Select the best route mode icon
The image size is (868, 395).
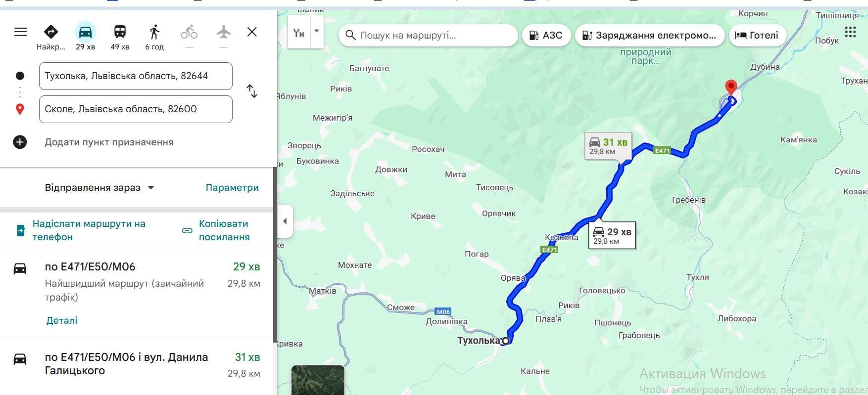pos(50,32)
